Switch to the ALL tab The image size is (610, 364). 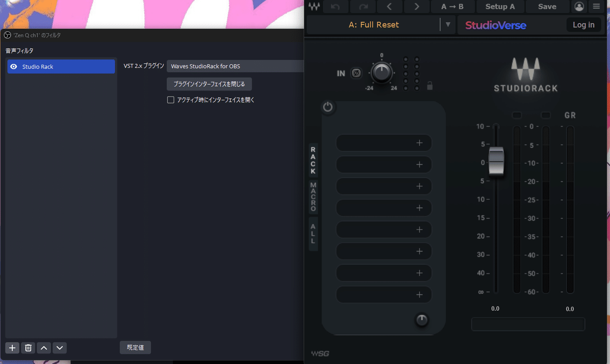313,234
